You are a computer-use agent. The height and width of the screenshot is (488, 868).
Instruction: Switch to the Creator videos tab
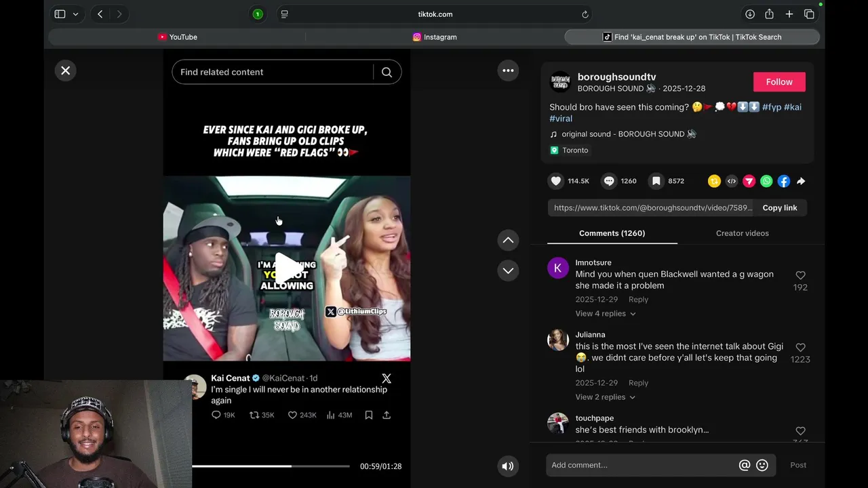coord(743,233)
